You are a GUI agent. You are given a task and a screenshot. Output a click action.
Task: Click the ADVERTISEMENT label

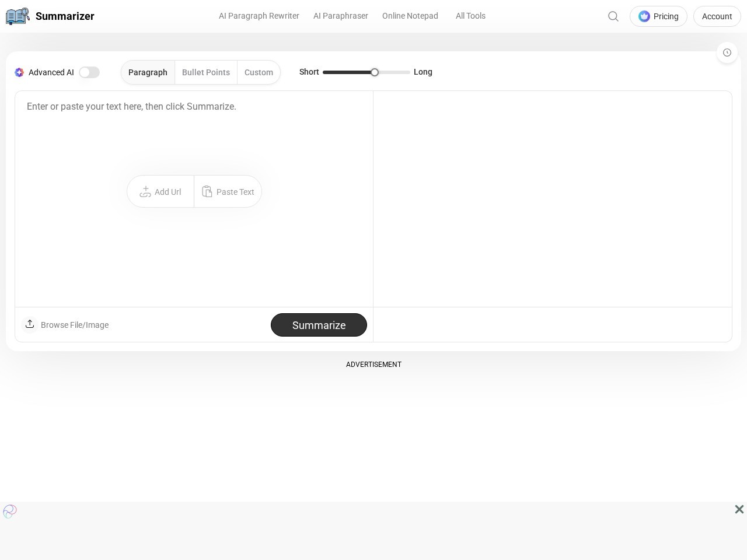coord(373,365)
